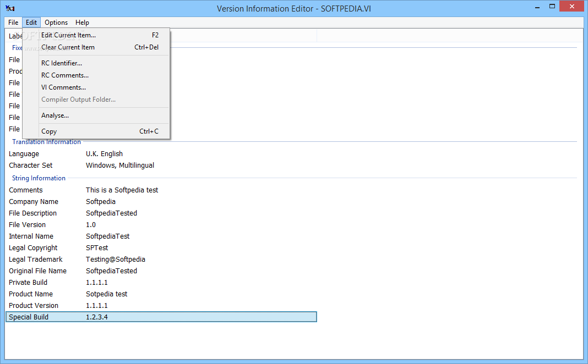Viewport: 588px width, 364px height.
Task: Select the Company Name row
Action: pyautogui.click(x=161, y=202)
